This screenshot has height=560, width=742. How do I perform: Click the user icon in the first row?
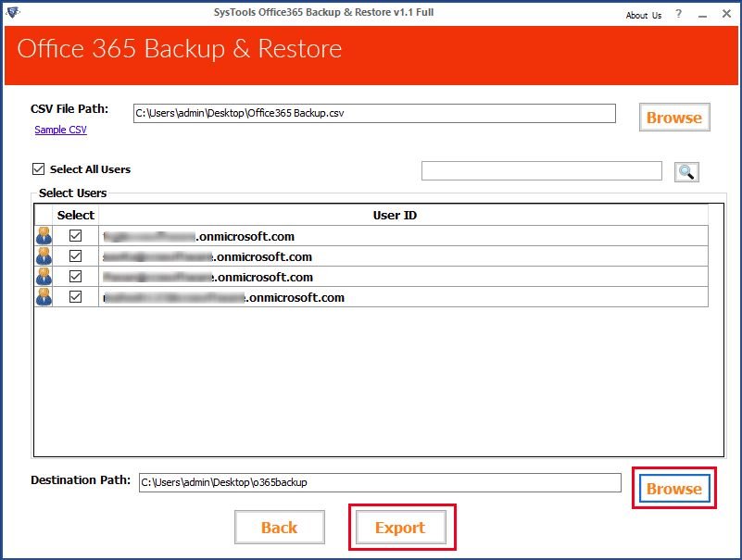click(x=44, y=235)
